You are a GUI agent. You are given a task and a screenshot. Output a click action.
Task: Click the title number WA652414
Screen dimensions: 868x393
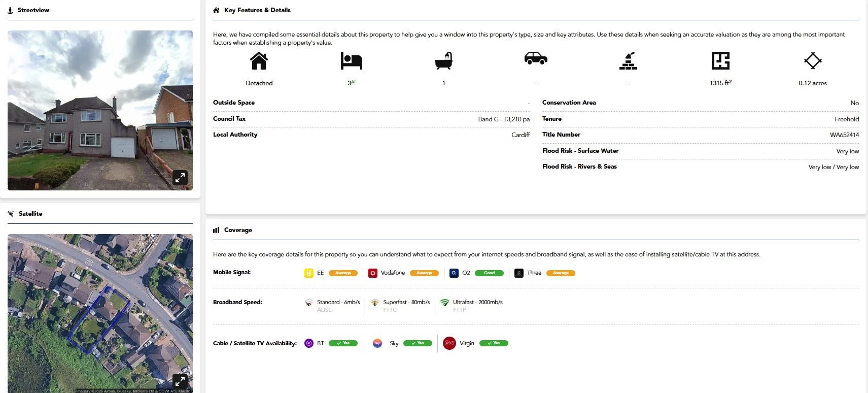tap(844, 135)
